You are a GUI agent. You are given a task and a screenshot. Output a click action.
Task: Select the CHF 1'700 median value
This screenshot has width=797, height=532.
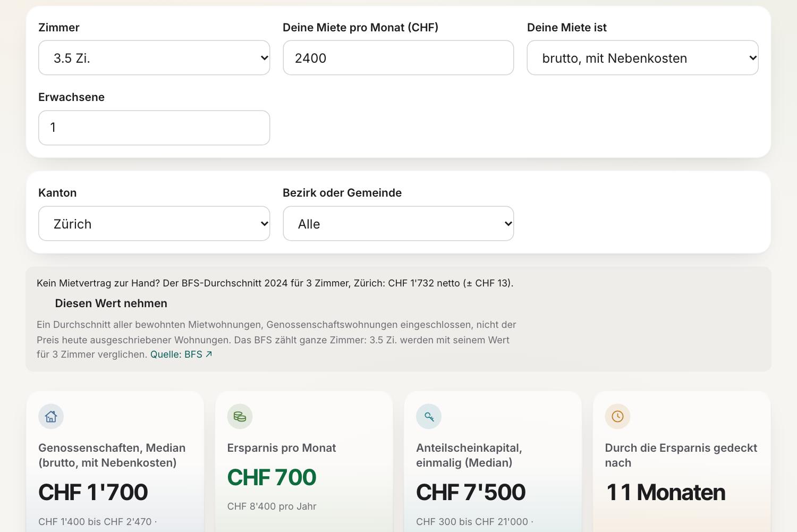coord(93,492)
